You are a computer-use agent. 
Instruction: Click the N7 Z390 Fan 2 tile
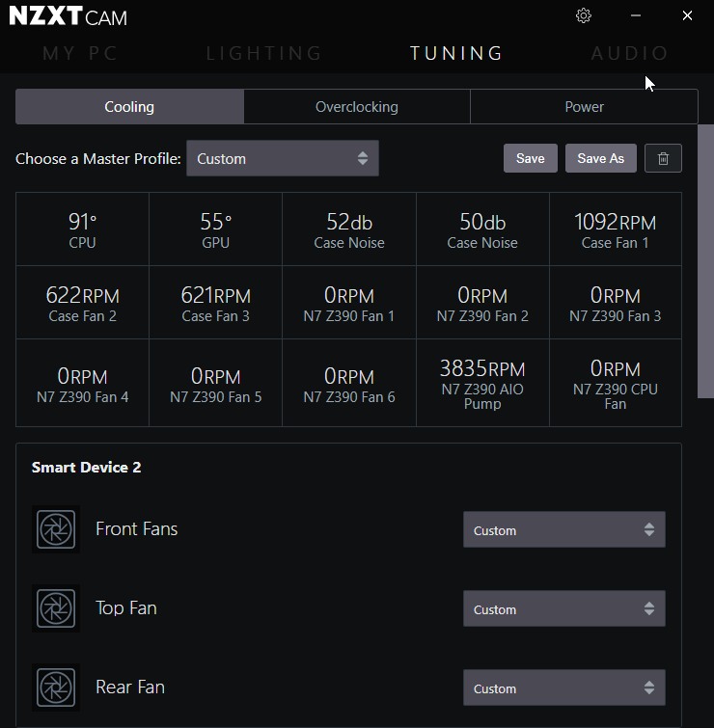[x=482, y=302]
